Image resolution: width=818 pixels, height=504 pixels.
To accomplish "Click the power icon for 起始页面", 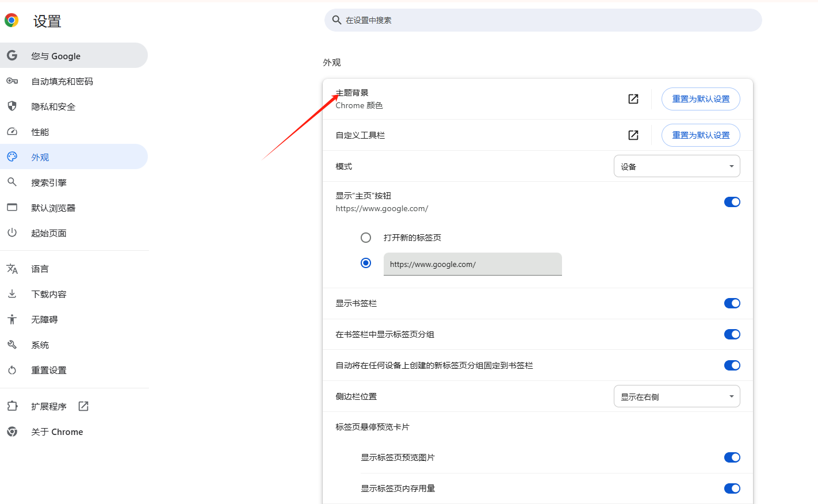I will (12, 232).
